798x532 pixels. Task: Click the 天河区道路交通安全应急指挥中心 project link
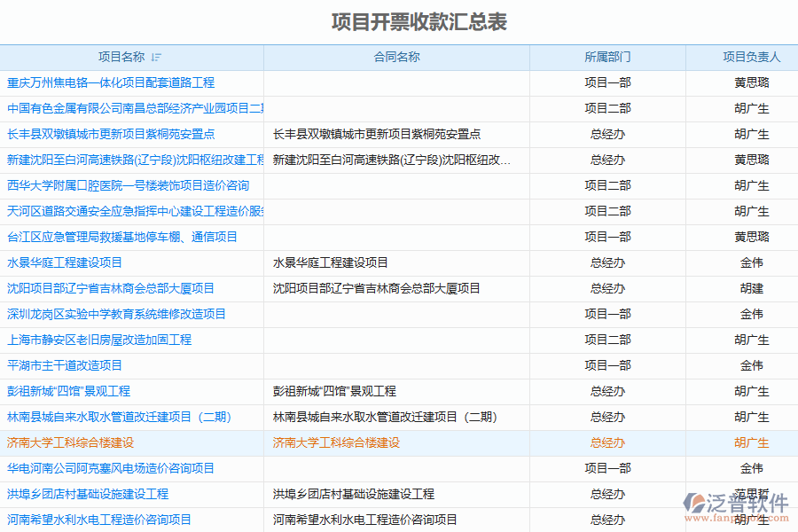click(135, 211)
